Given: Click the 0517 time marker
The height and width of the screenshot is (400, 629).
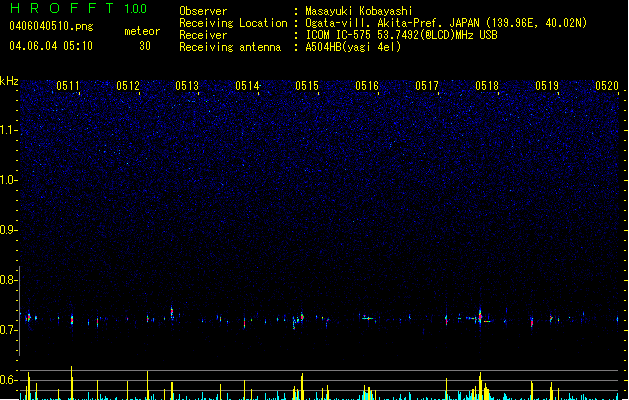Looking at the screenshot, I should coord(427,86).
